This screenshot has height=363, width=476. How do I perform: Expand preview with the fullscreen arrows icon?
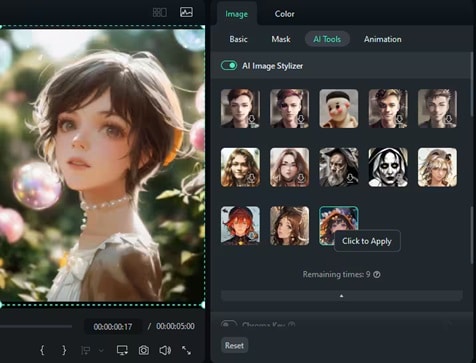[186, 350]
